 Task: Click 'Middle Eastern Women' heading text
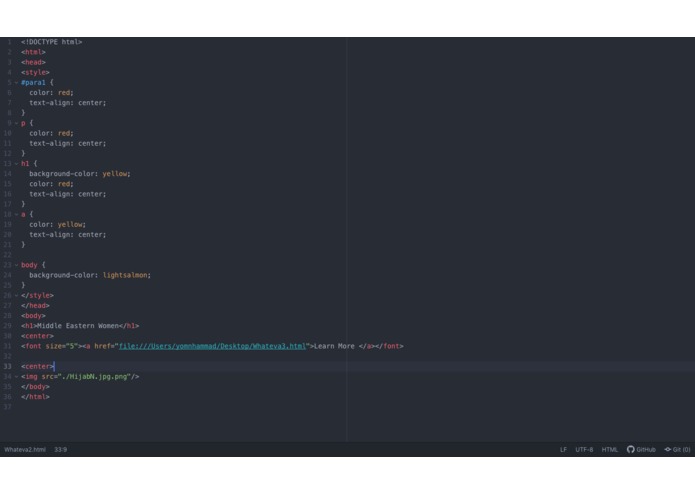click(x=78, y=326)
